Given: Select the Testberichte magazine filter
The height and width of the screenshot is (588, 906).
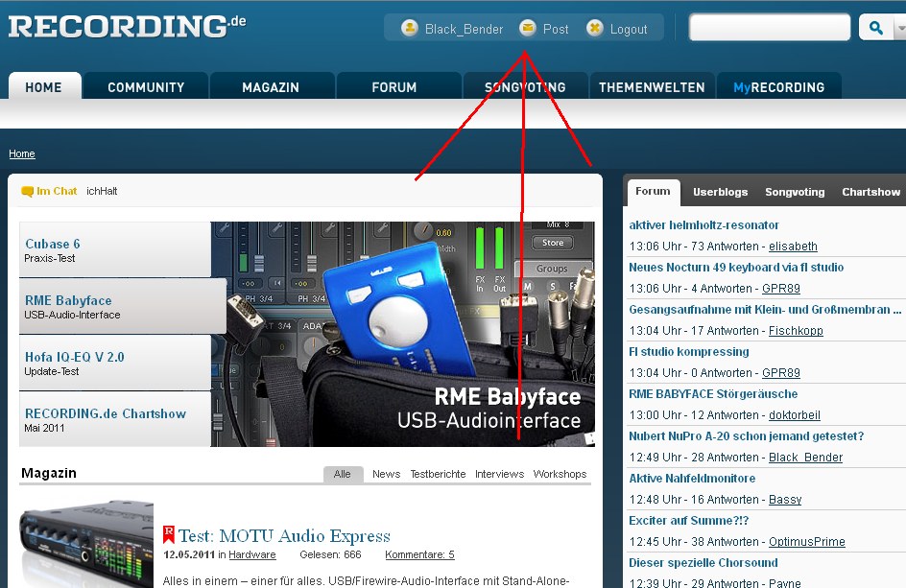Looking at the screenshot, I should pos(438,474).
